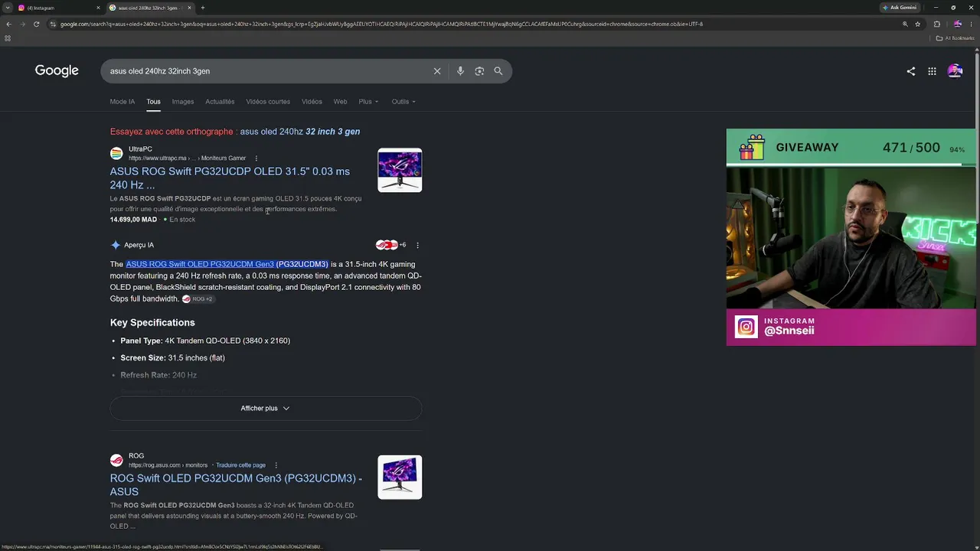Switch to the Vidéos courtes tab
The width and height of the screenshot is (980, 551).
point(268,102)
